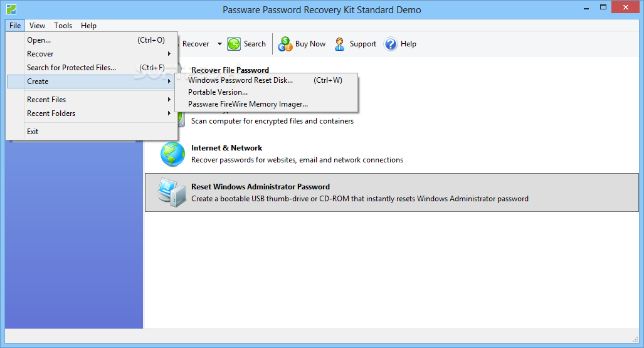Viewport: 644px width, 348px height.
Task: Select the Recover submenu entry
Action: point(92,54)
